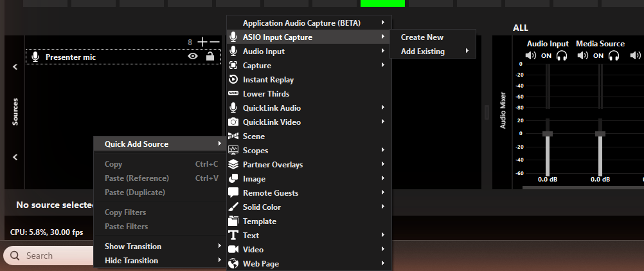This screenshot has height=271, width=644.
Task: Click the Video camera icon
Action: click(233, 249)
